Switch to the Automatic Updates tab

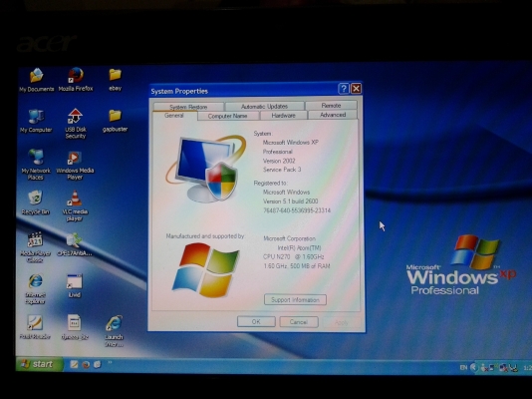point(264,107)
